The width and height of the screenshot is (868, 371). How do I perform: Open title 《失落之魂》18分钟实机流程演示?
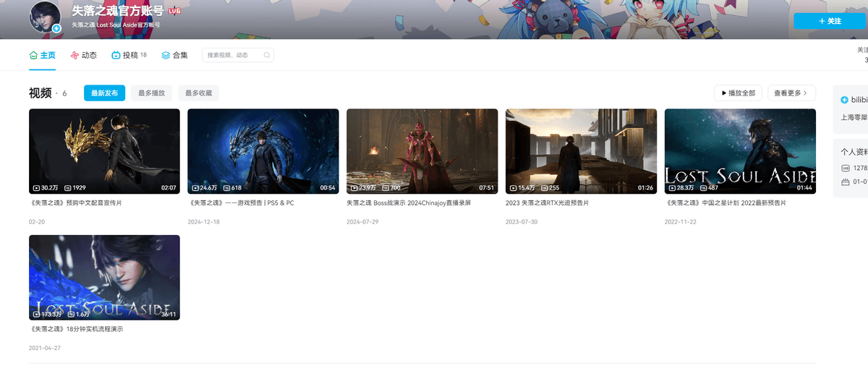[76, 329]
